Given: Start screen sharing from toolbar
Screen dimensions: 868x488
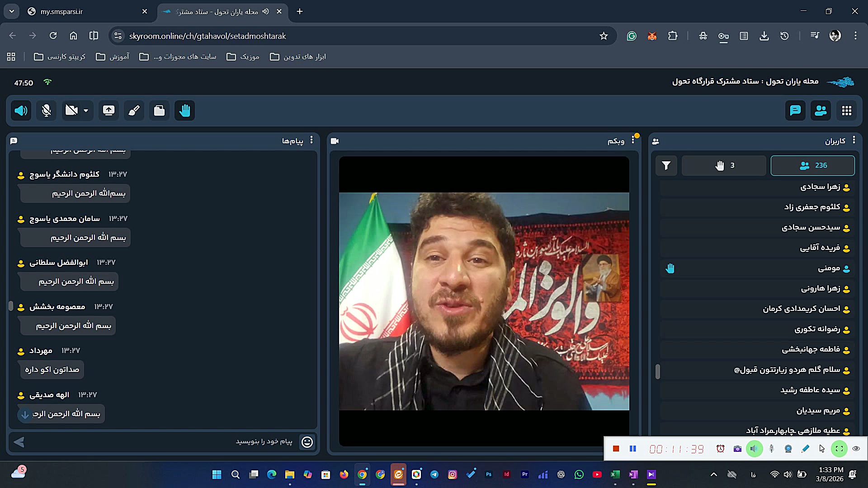Looking at the screenshot, I should [108, 111].
